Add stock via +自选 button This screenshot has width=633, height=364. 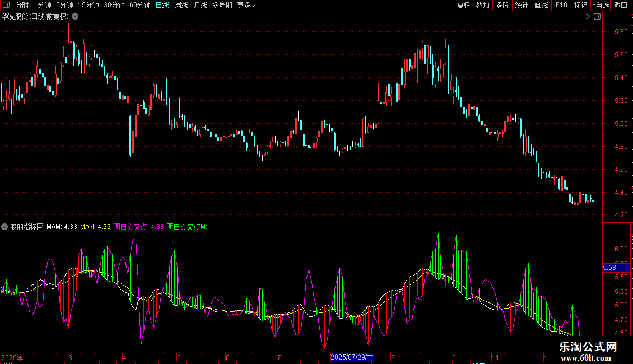click(601, 5)
